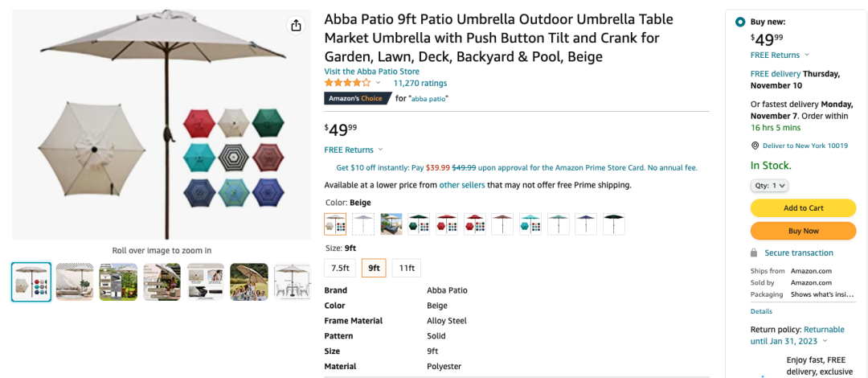Open the Qty quantity dropdown

tap(769, 185)
